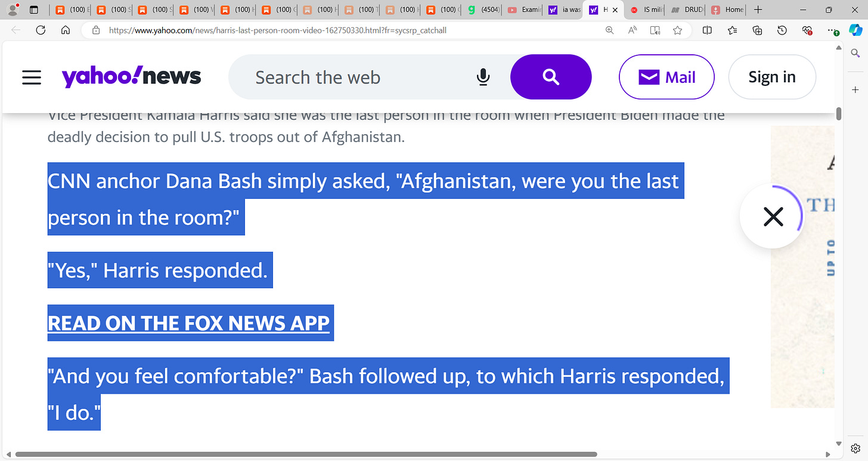Click the vertical scrollbar thumb
The height and width of the screenshot is (461, 868).
point(839,114)
